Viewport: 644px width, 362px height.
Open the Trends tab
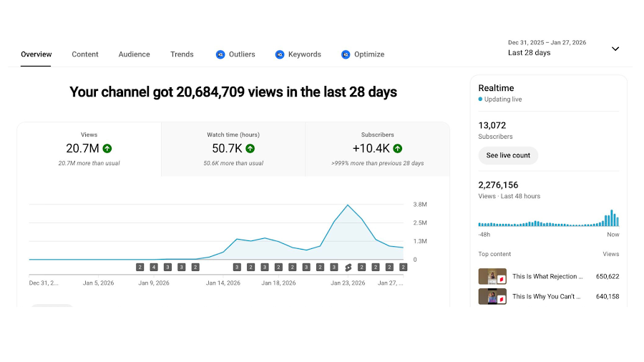pos(182,54)
